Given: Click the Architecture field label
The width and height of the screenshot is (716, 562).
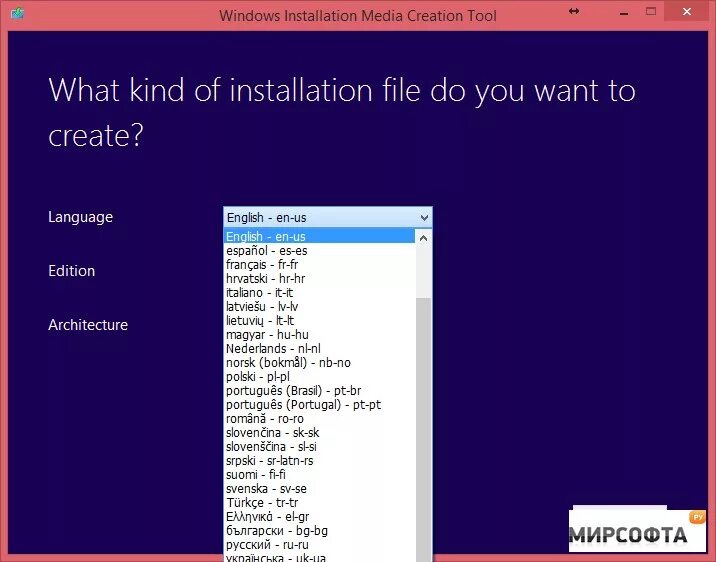Looking at the screenshot, I should 88,325.
